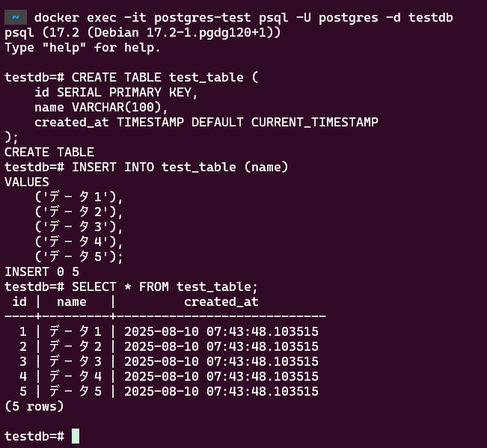Click the psql version line
The image size is (487, 448).
[x=143, y=33]
